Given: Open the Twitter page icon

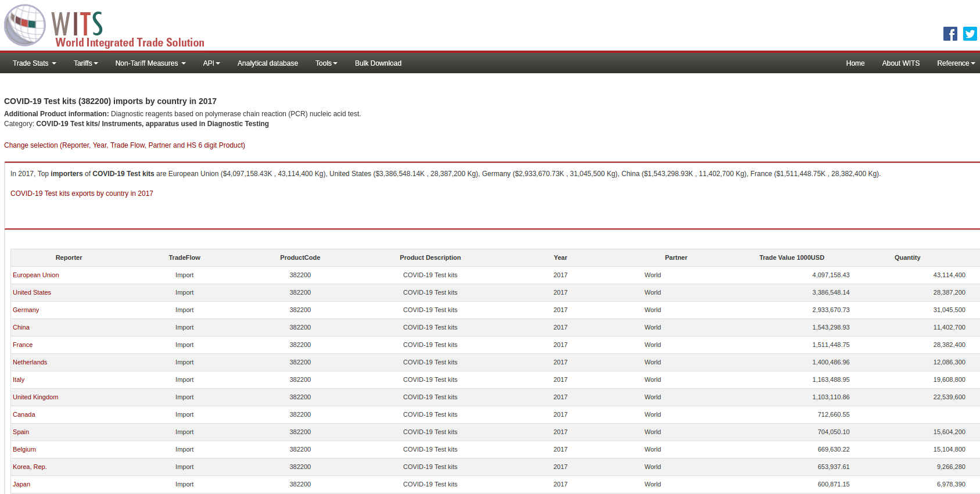Looking at the screenshot, I should point(970,34).
